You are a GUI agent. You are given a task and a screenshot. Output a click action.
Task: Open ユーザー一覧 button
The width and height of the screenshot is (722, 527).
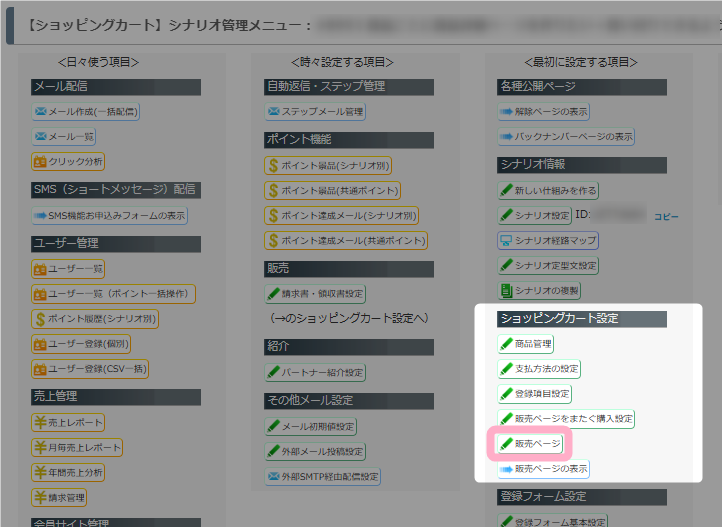click(68, 269)
